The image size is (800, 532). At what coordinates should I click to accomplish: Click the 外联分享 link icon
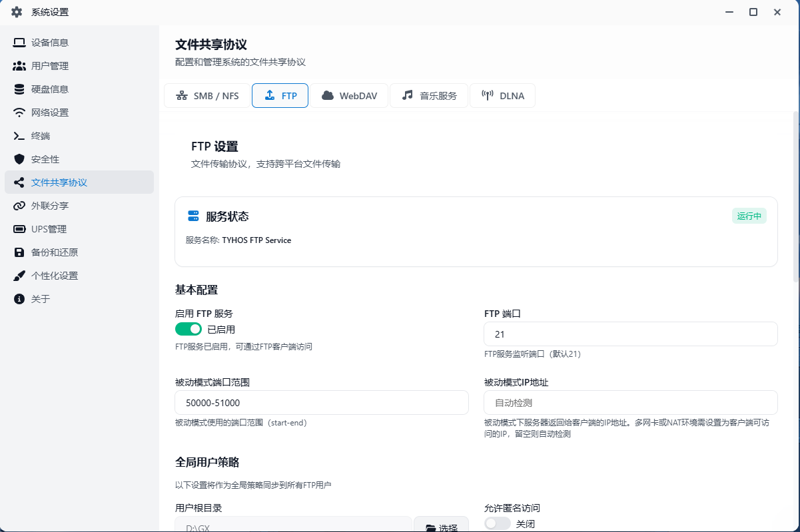pos(19,206)
